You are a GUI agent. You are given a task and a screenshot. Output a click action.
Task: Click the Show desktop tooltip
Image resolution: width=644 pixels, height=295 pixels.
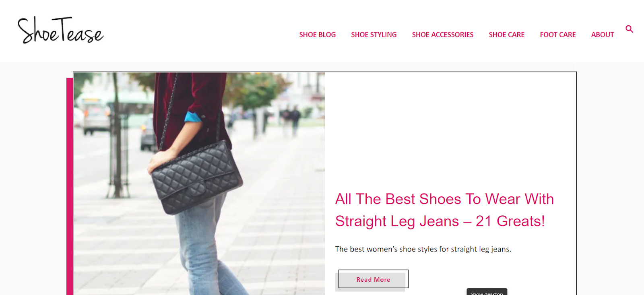pos(487,292)
